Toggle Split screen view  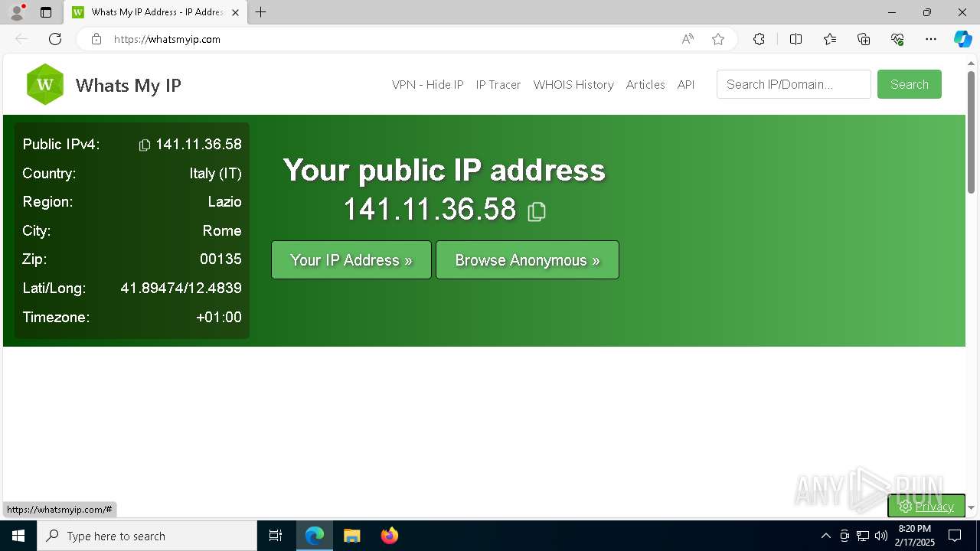click(x=795, y=39)
